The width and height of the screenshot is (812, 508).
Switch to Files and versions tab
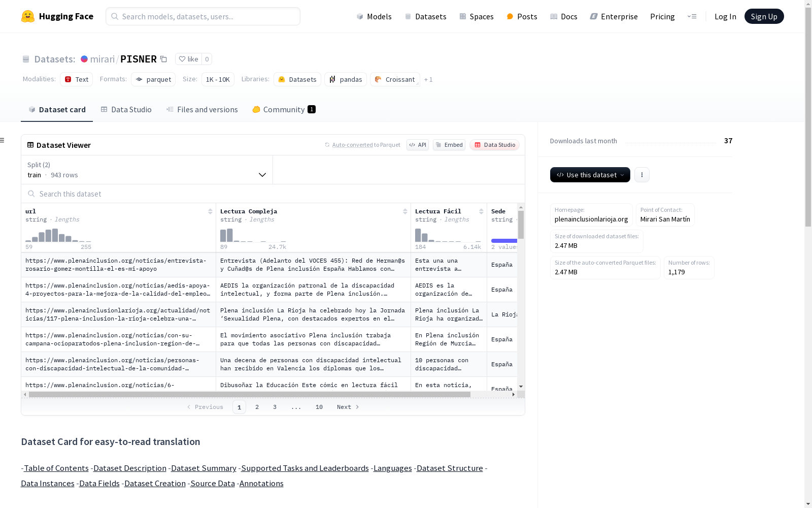[202, 110]
